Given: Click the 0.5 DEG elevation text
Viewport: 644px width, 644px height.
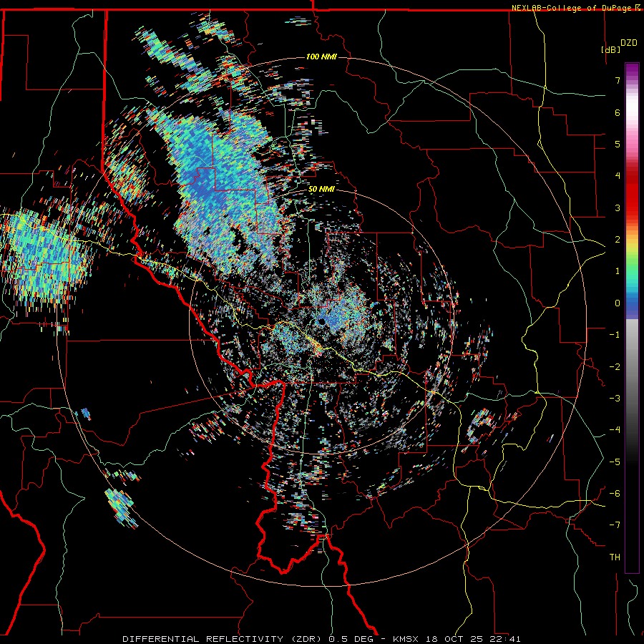Looking at the screenshot, I should point(351,639).
